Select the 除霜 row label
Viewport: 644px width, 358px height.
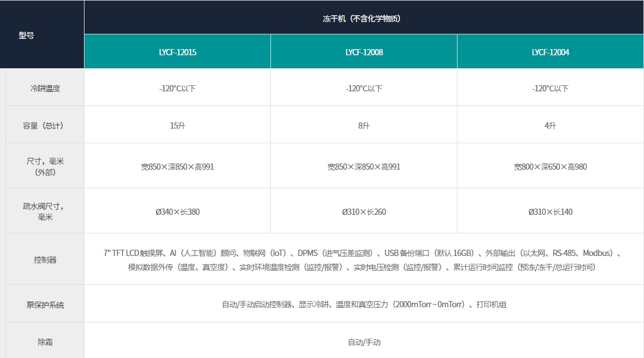click(x=45, y=342)
